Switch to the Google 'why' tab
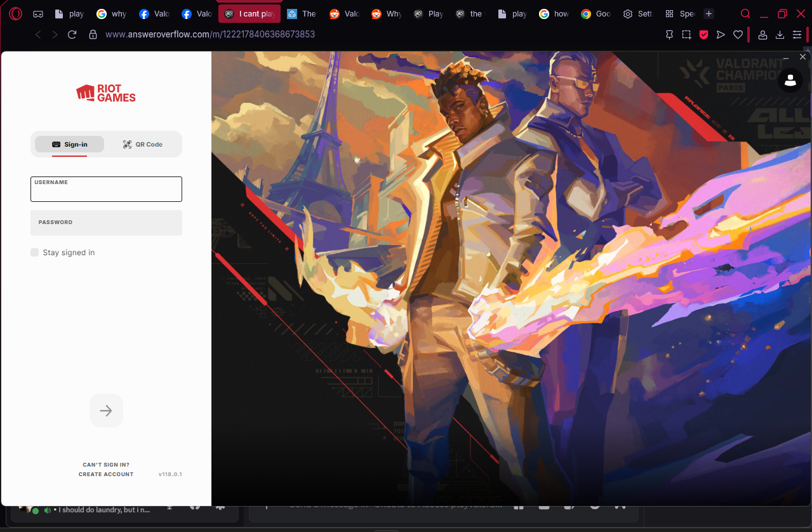The width and height of the screenshot is (812, 532). coord(111,14)
